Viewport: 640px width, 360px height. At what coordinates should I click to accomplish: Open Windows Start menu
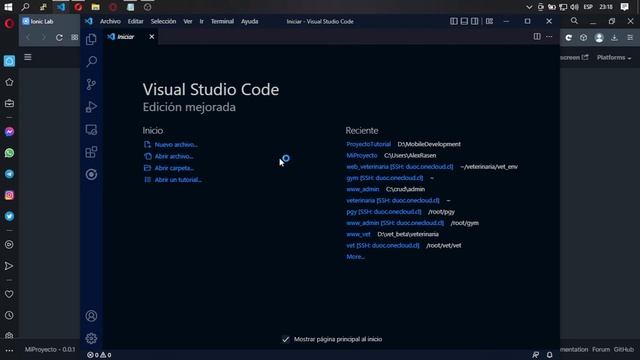click(x=8, y=7)
